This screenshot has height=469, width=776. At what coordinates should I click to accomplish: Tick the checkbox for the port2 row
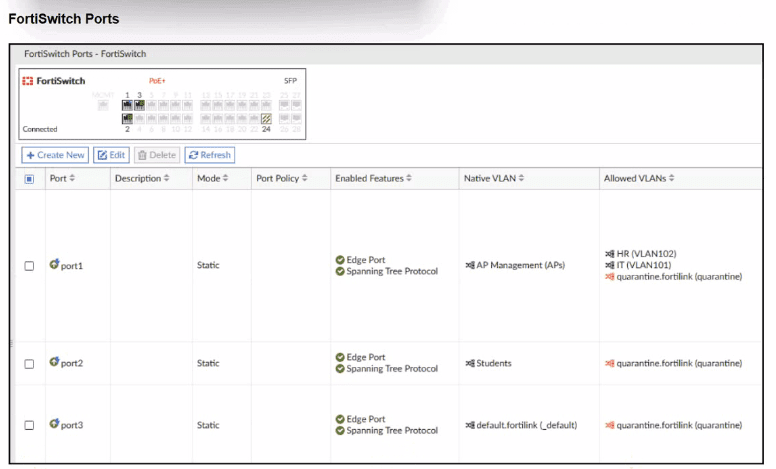[29, 363]
